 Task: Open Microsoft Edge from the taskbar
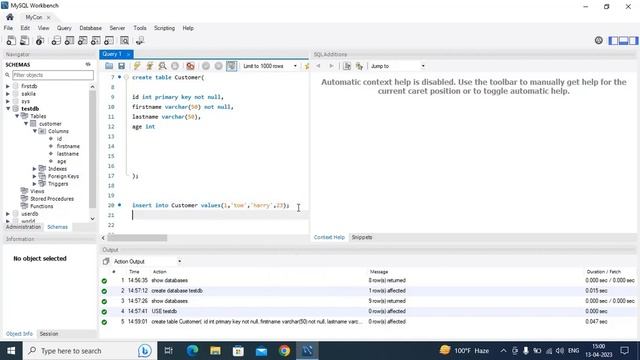192,351
